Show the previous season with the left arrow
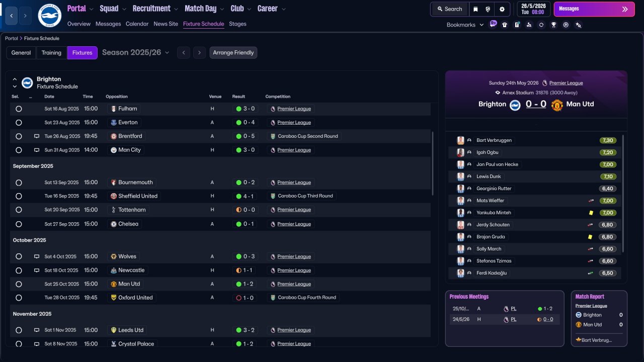644x362 pixels. 184,53
